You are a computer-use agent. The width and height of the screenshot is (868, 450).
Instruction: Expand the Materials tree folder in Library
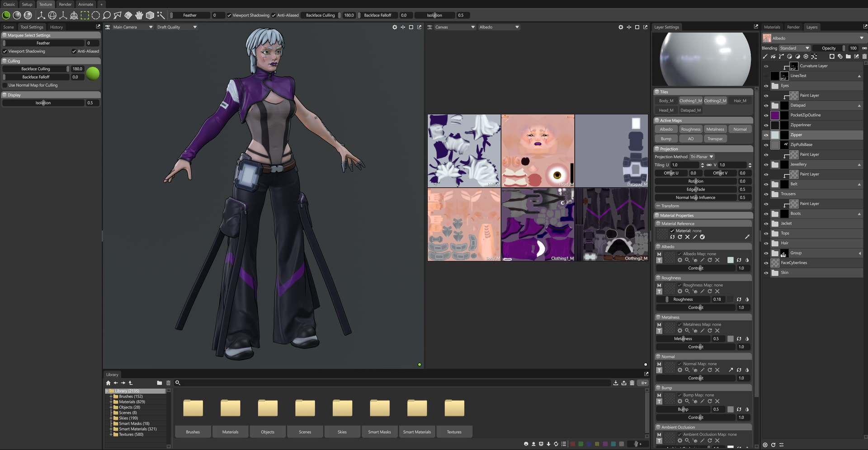click(x=111, y=402)
